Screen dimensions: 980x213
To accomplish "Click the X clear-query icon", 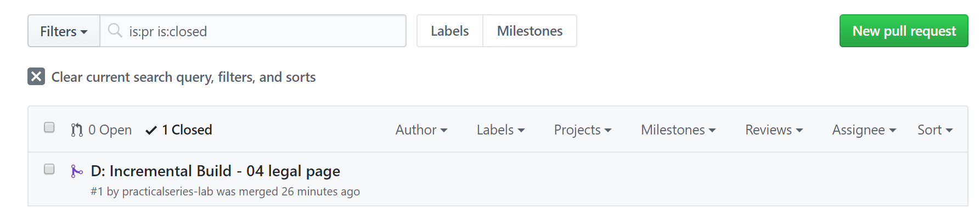I will [36, 77].
